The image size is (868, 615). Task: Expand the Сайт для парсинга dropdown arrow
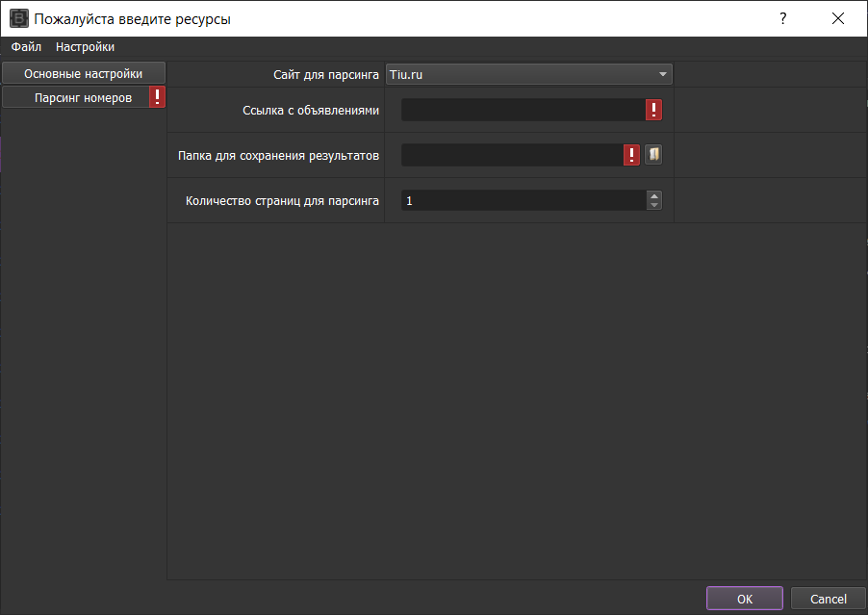[662, 74]
